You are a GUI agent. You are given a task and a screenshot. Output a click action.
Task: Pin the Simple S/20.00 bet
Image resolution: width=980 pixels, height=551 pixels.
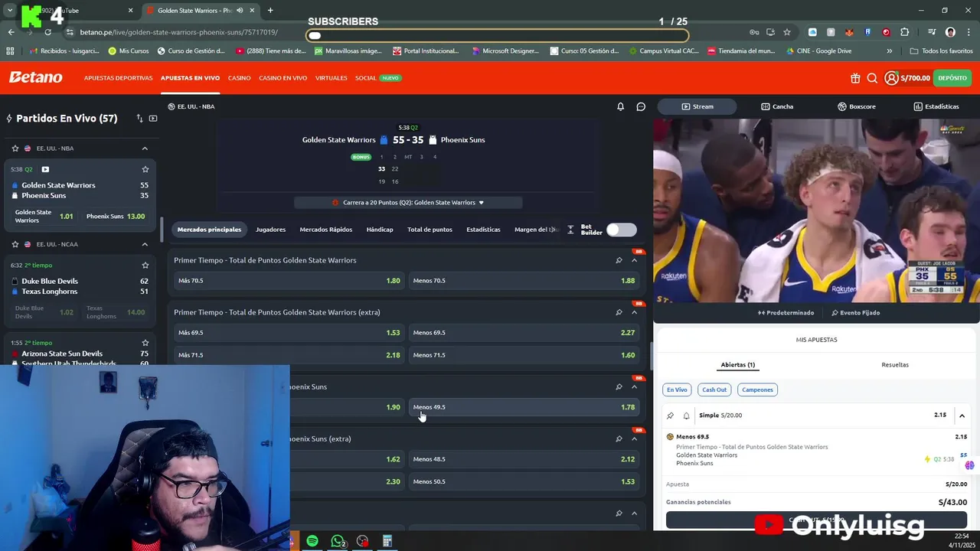click(x=670, y=416)
